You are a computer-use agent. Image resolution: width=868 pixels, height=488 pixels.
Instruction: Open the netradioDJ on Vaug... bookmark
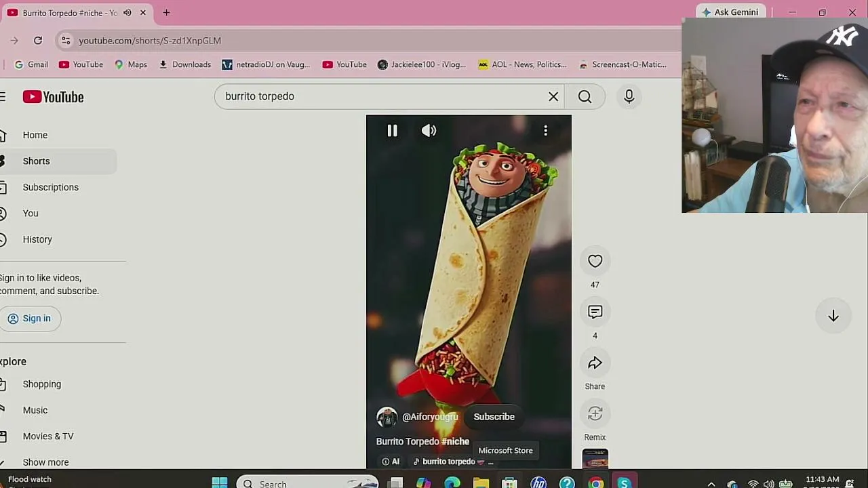tap(266, 64)
